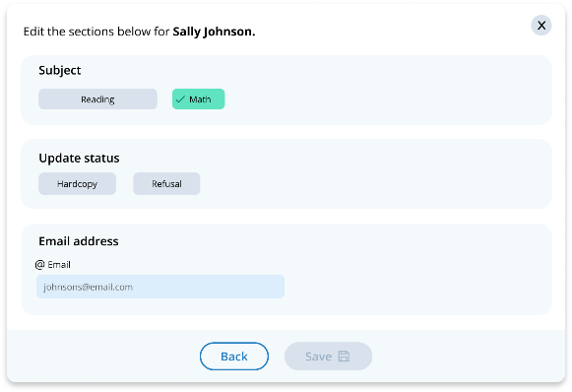
Task: Deselect the Math subject chip
Action: (199, 98)
